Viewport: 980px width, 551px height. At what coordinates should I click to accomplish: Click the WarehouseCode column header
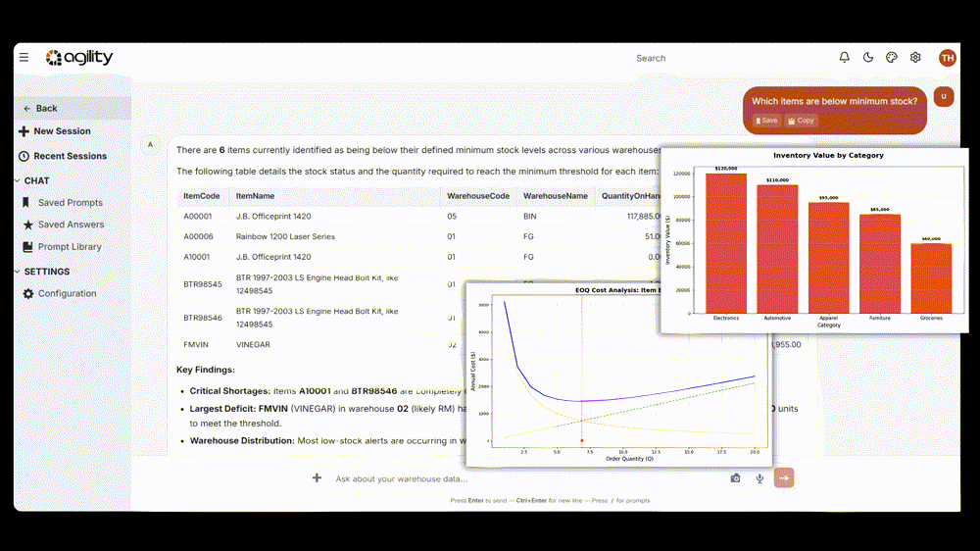pos(478,196)
